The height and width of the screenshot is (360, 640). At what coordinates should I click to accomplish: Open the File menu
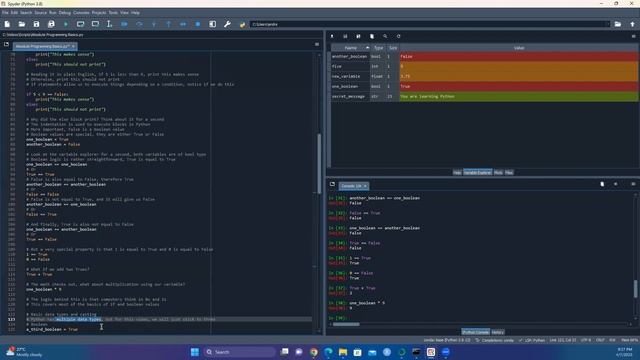5,13
